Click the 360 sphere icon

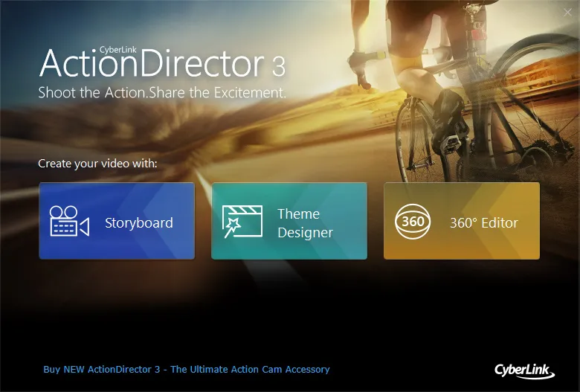click(x=413, y=222)
